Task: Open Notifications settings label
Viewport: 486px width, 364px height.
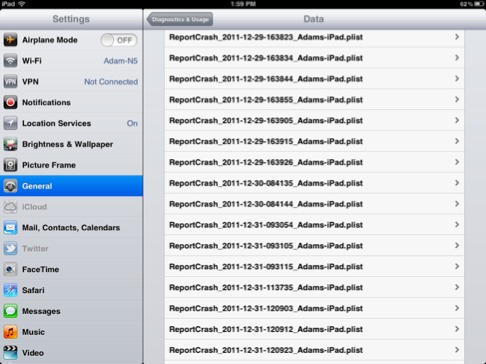Action: [46, 102]
